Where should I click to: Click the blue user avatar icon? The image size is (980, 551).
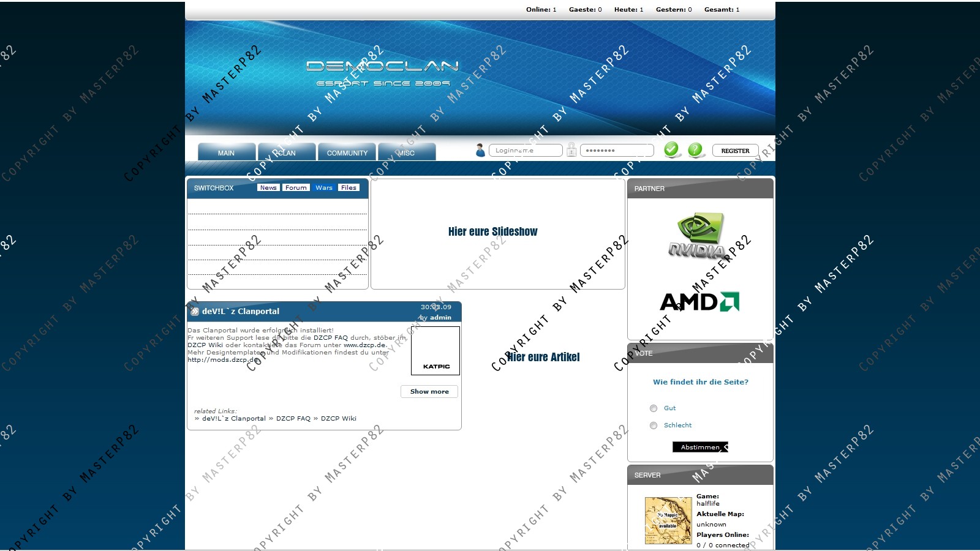tap(480, 150)
